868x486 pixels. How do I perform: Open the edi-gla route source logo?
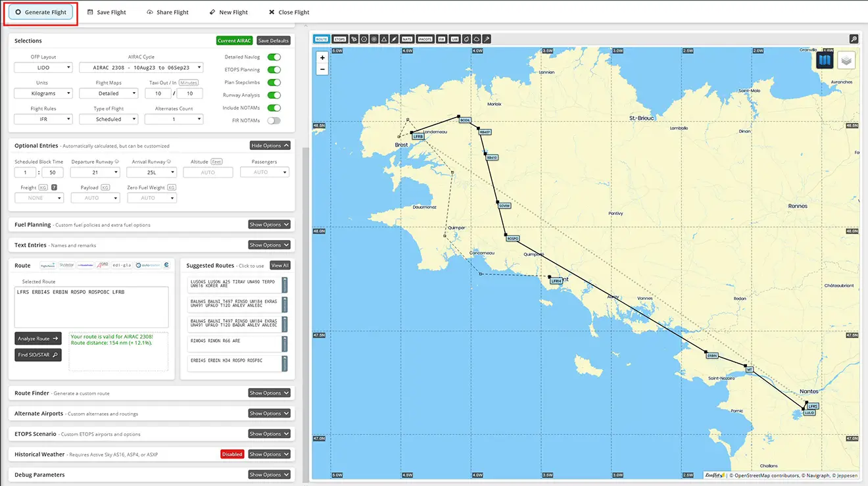[x=122, y=265]
